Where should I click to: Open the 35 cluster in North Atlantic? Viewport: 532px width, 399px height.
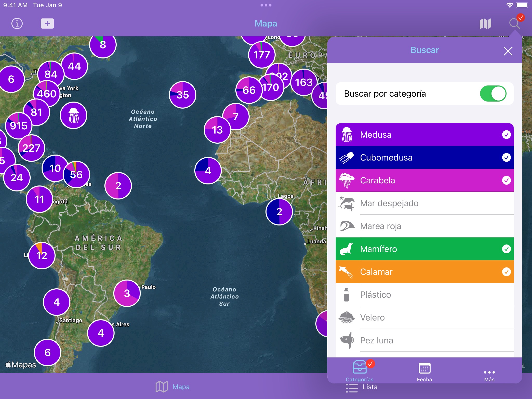pos(183,95)
